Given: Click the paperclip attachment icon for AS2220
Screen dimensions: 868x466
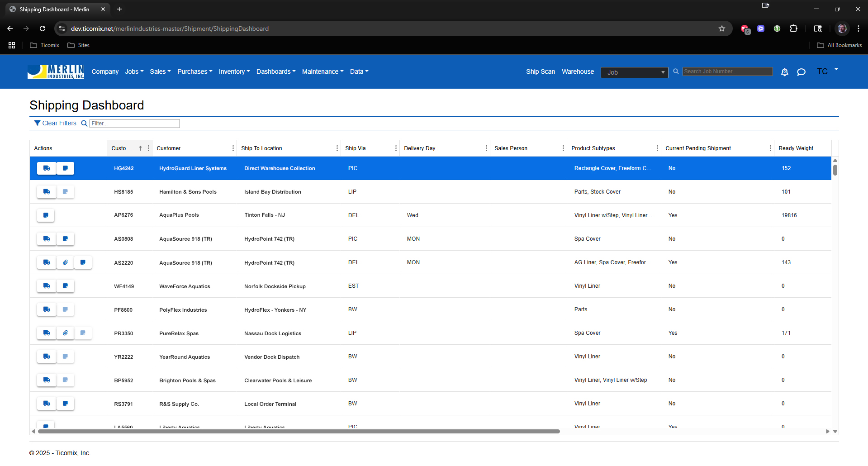Looking at the screenshot, I should click(65, 262).
